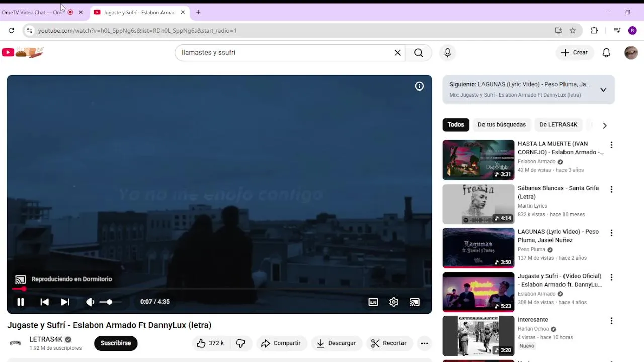Reload the page
644x362 pixels.
(x=11, y=31)
